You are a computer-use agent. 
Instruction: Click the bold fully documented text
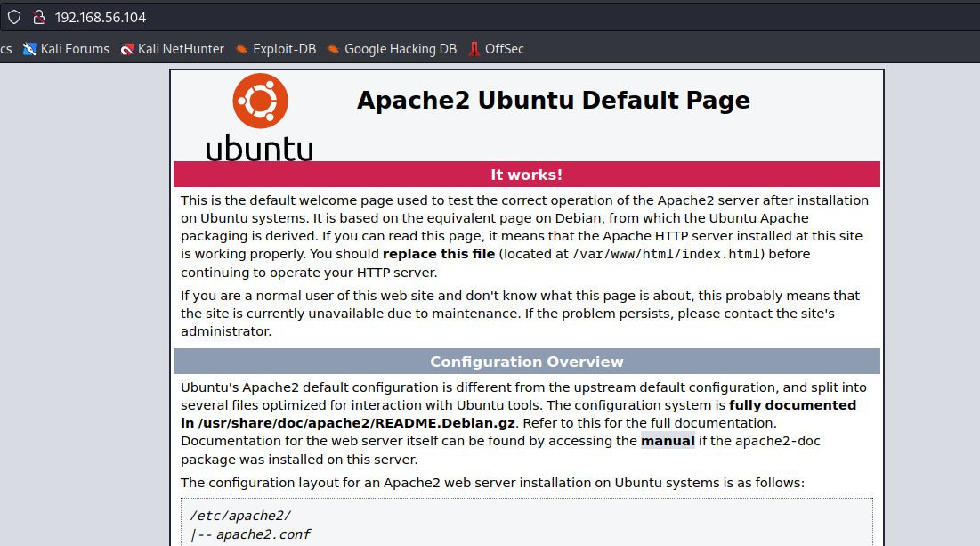[x=792, y=405]
